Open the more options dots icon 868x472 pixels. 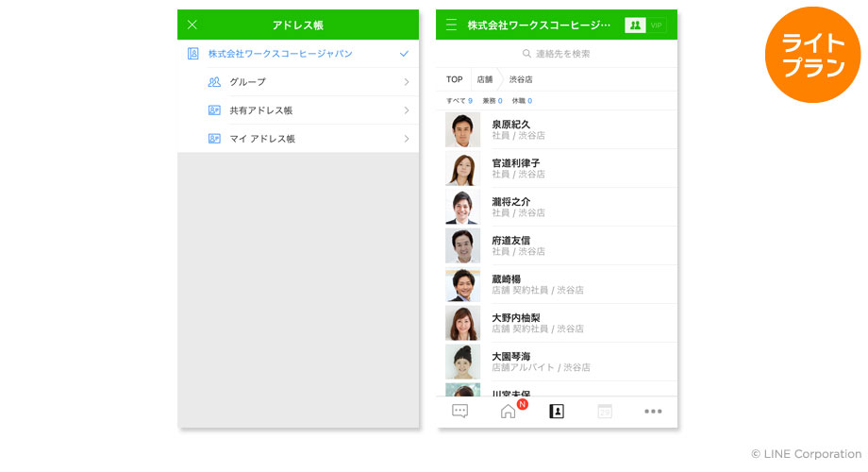click(x=653, y=411)
